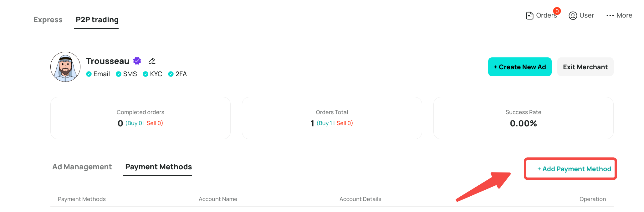Click the 2FA verified checkmark icon
This screenshot has width=644, height=212.
[171, 74]
